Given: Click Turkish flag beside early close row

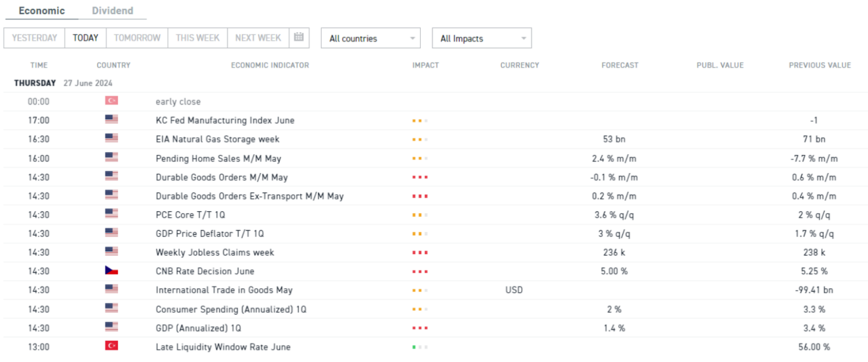Looking at the screenshot, I should pos(111,101).
